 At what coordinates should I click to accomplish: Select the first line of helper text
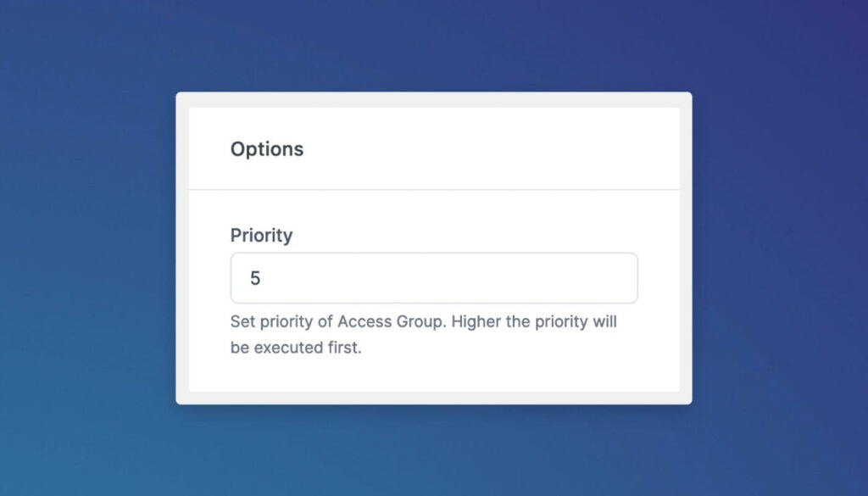pos(423,321)
